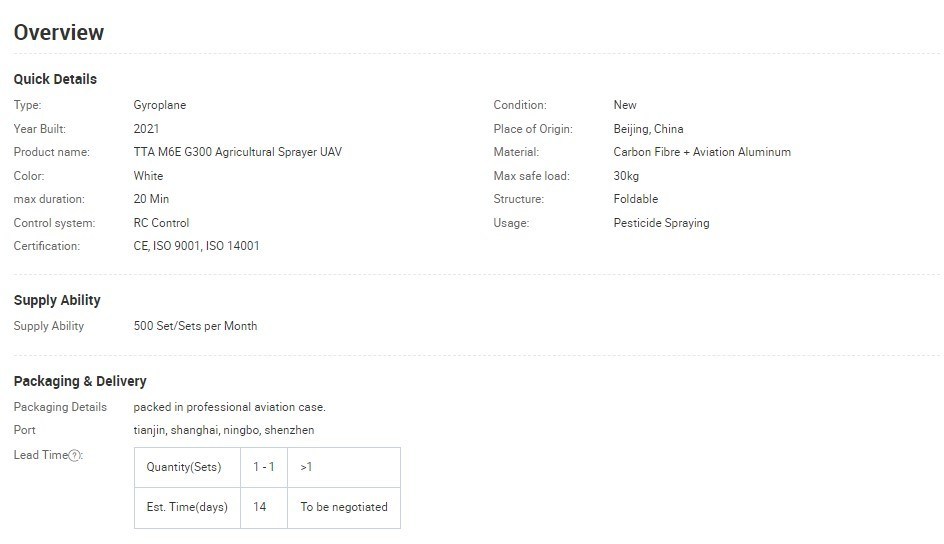Click the Est. Time(days) table row label
The image size is (944, 544).
pos(187,507)
